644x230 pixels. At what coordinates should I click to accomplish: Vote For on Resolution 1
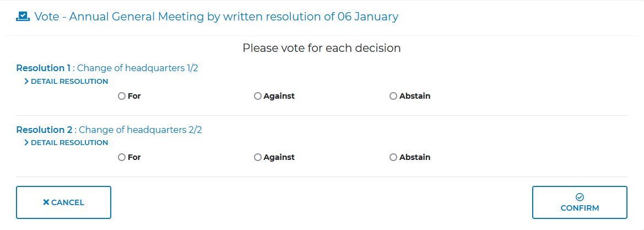point(122,96)
